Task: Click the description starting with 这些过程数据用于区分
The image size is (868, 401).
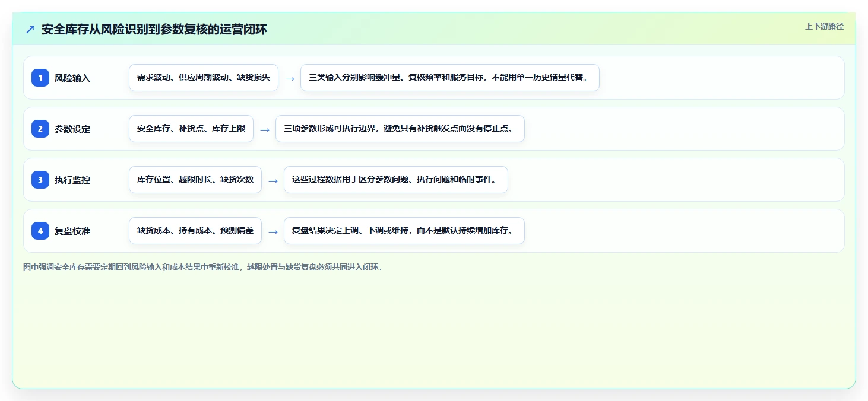Action: click(x=396, y=180)
